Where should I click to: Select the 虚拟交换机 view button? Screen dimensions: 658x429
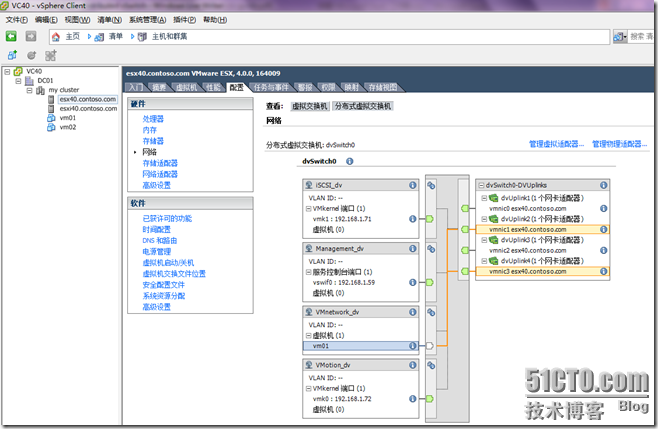[310, 106]
